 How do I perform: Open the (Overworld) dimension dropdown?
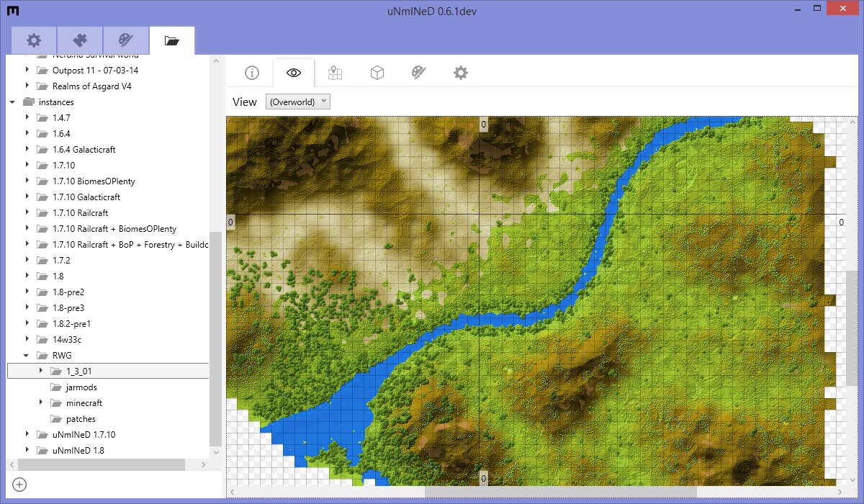[297, 102]
